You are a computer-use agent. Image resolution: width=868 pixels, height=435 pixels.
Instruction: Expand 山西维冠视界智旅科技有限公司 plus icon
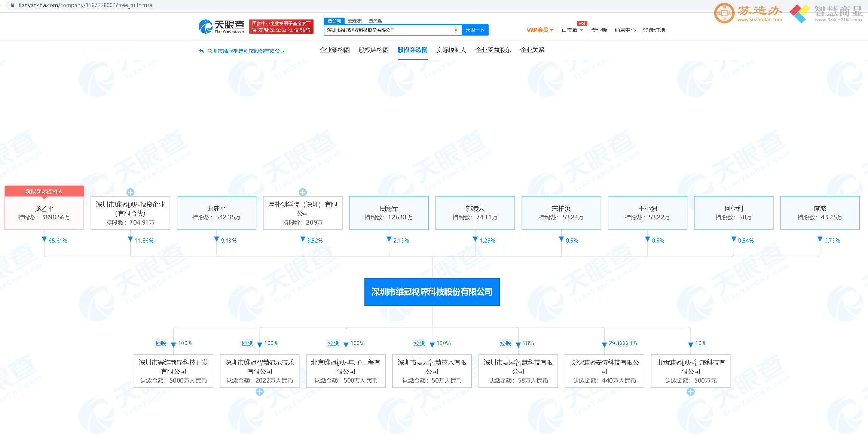click(691, 392)
